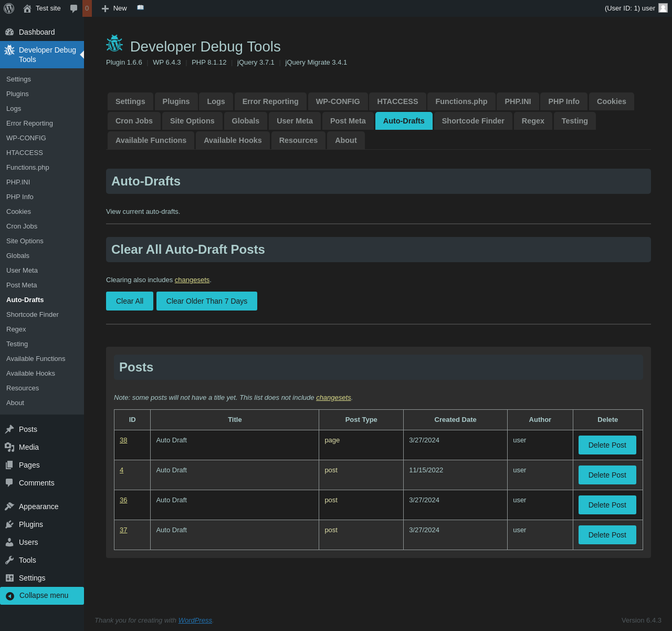Screen dimensions: 672x631
Task: Open the Test site home icon
Action: coord(27,8)
